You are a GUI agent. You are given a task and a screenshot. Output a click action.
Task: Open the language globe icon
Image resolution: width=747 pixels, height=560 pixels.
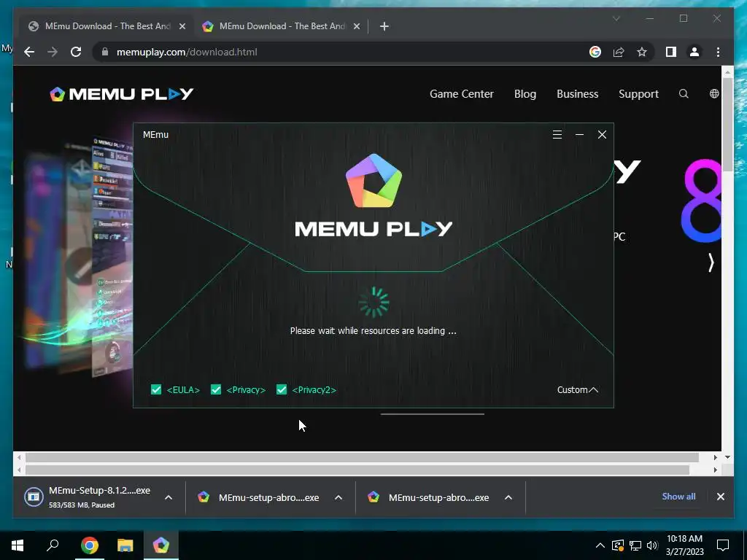713,94
